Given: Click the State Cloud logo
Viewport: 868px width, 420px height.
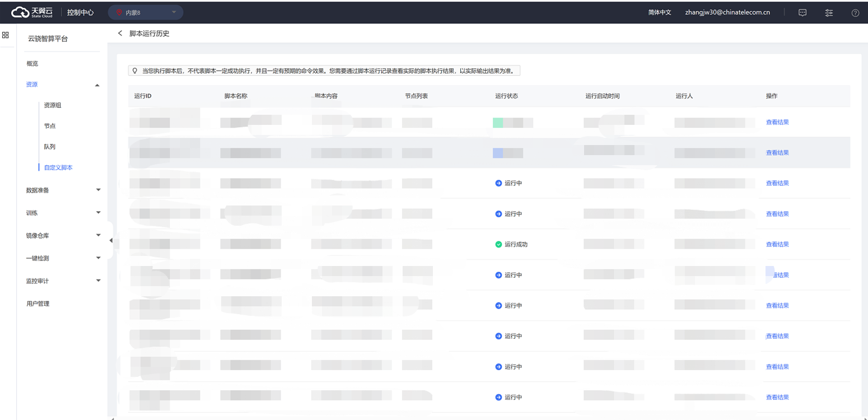Looking at the screenshot, I should point(32,12).
